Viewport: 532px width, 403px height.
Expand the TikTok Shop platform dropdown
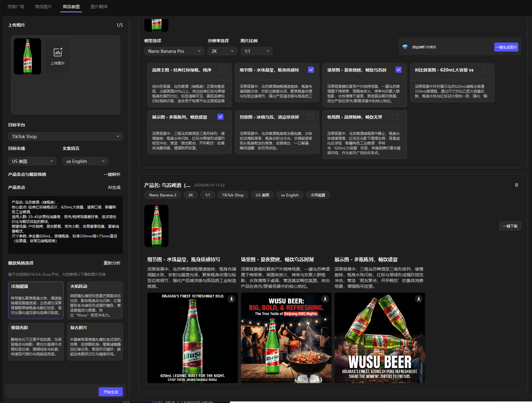point(66,137)
